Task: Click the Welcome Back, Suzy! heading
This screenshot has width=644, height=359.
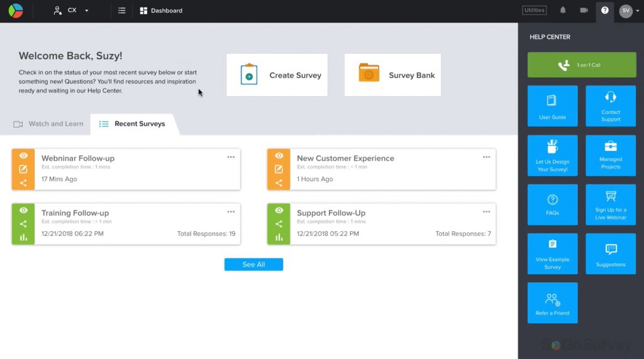Action: point(70,56)
